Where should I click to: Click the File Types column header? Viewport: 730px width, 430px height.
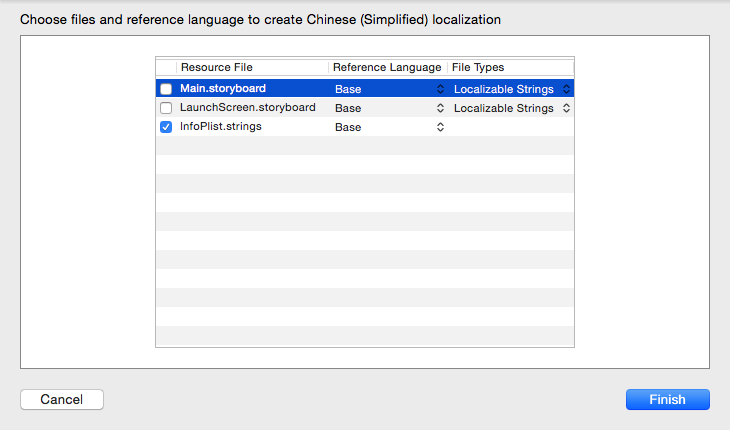(x=511, y=67)
